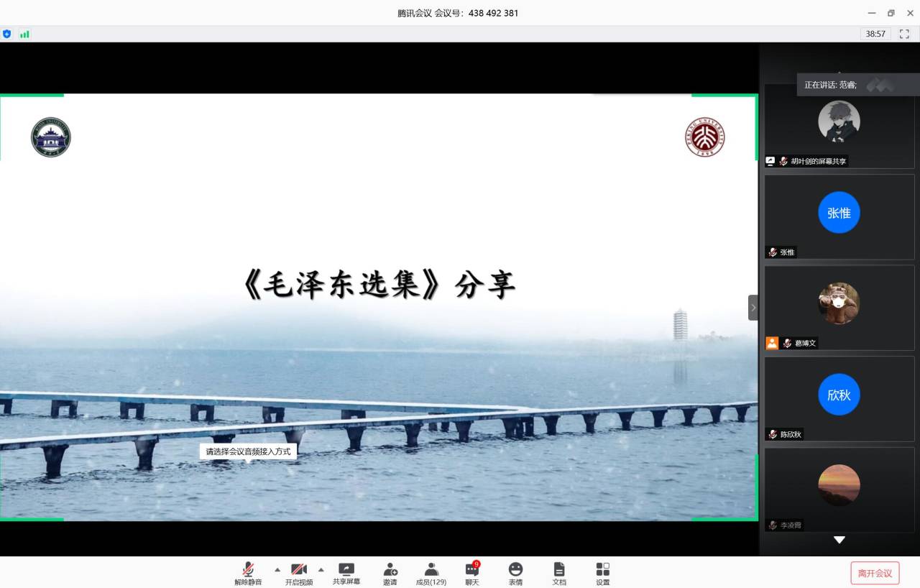Image resolution: width=920 pixels, height=588 pixels.
Task: Check the green network signal indicator
Action: click(24, 34)
